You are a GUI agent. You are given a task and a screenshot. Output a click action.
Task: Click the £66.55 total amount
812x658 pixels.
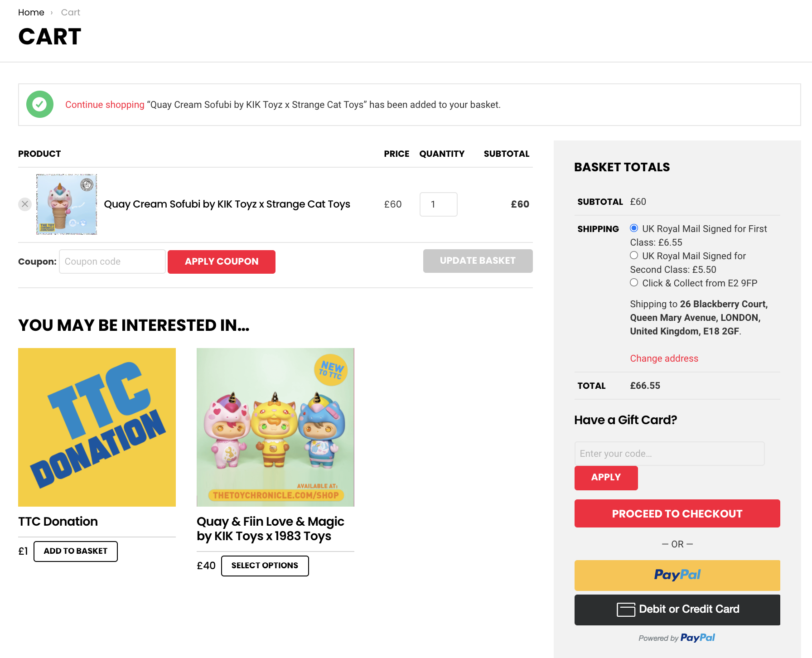pos(645,386)
